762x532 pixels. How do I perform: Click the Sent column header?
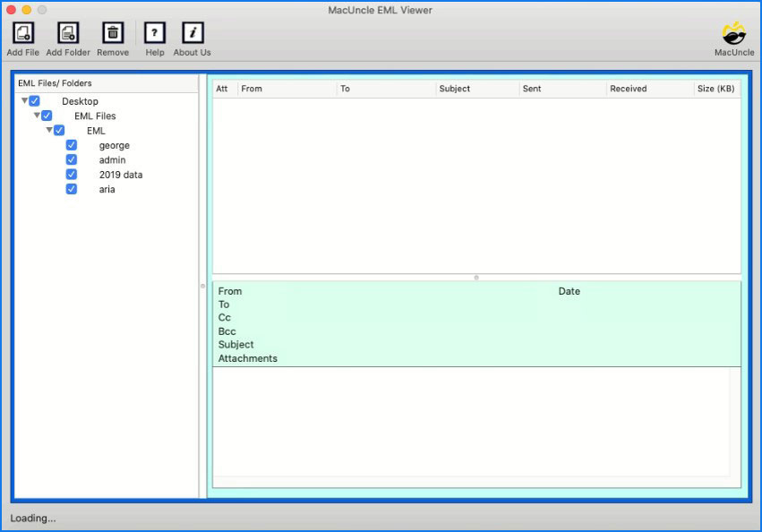pyautogui.click(x=531, y=89)
